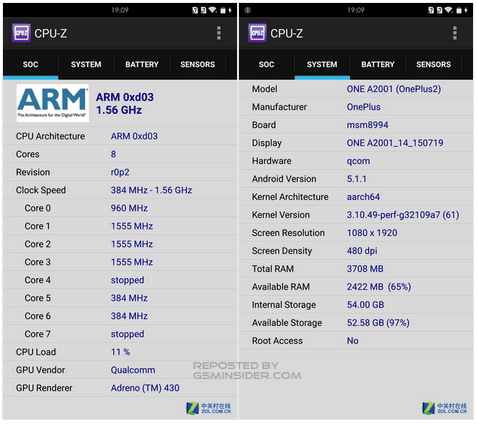
Task: Tap the 19:09 clock in left status bar
Action: coord(120,10)
